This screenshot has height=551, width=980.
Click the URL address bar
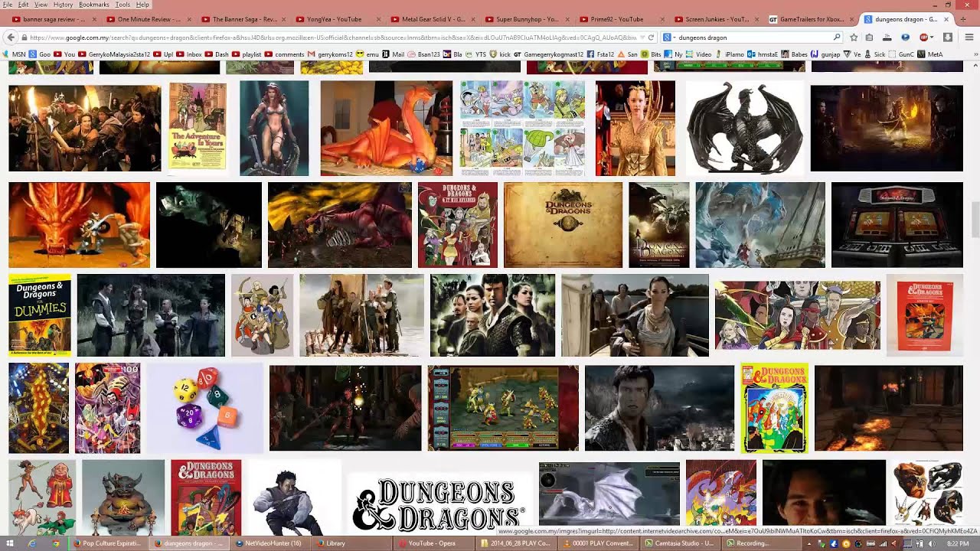pos(332,37)
